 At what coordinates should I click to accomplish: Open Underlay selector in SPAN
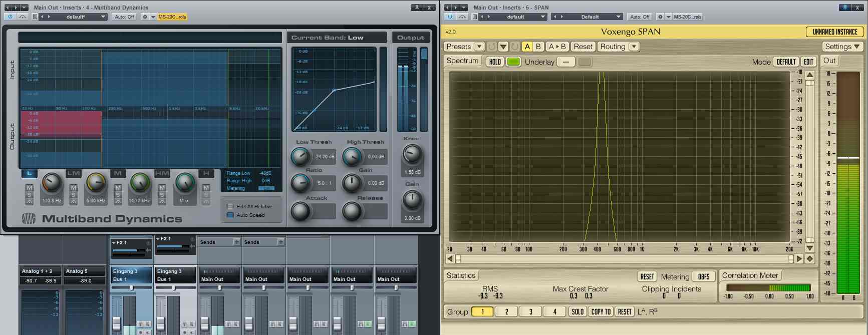[x=565, y=62]
